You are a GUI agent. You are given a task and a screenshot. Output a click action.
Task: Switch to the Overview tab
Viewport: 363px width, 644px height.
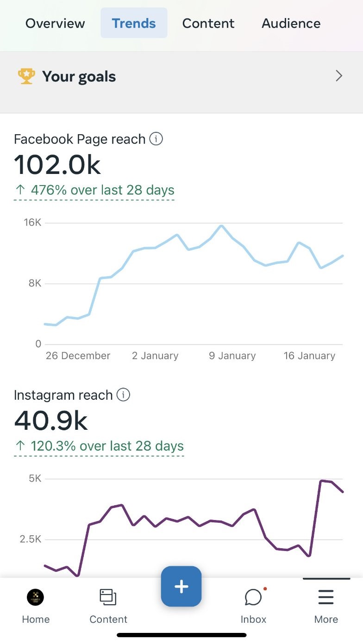pos(55,23)
